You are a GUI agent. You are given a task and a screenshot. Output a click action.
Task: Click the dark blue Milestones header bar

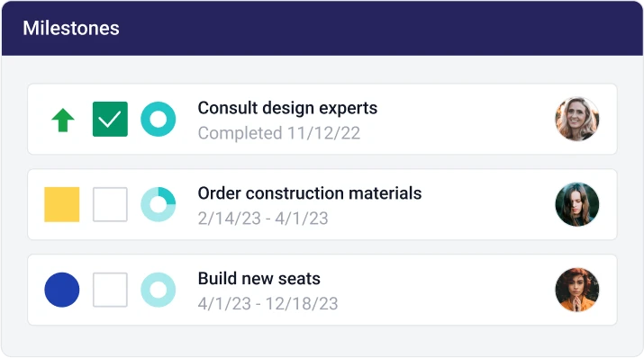[x=322, y=28]
